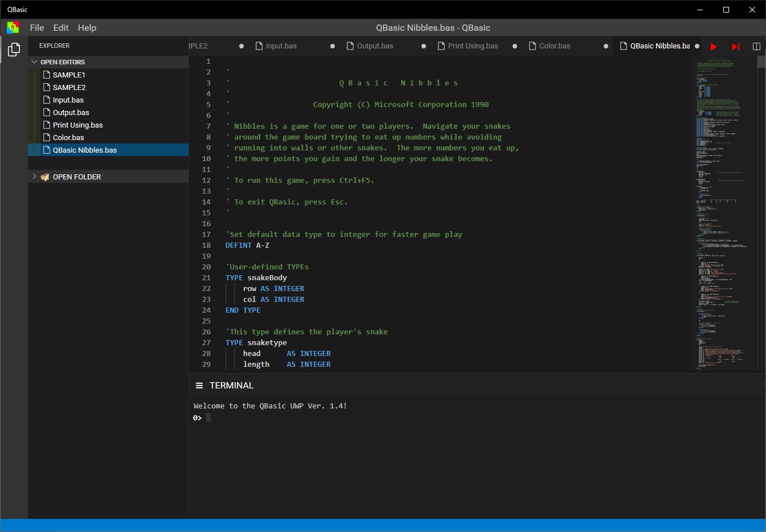The image size is (766, 532).
Task: Click the red step/skip-forward button
Action: point(735,46)
